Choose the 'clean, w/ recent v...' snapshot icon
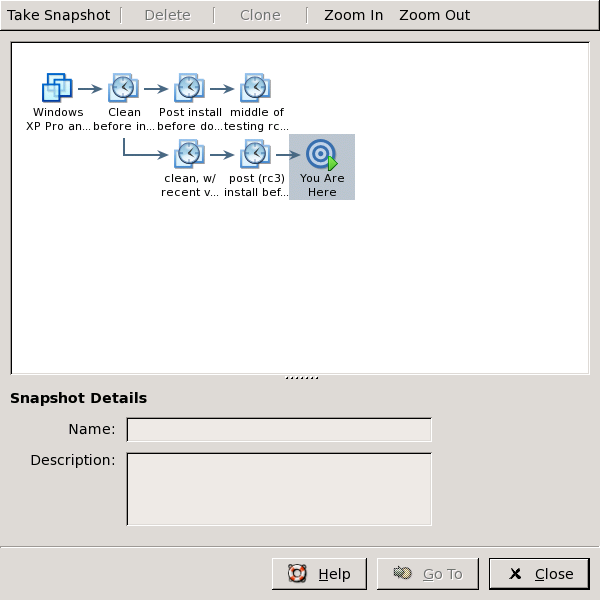Viewport: 600px width, 600px height. point(190,154)
